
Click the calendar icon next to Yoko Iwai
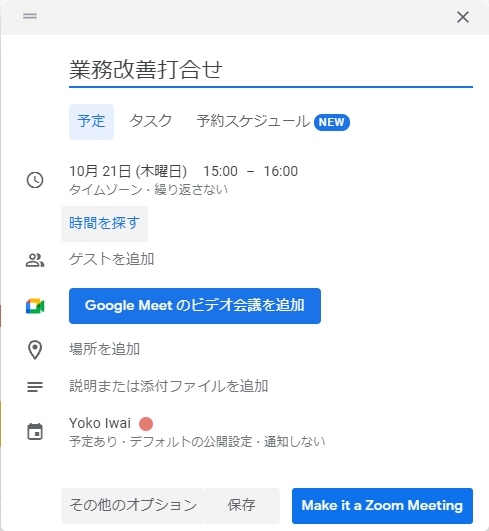pyautogui.click(x=35, y=431)
